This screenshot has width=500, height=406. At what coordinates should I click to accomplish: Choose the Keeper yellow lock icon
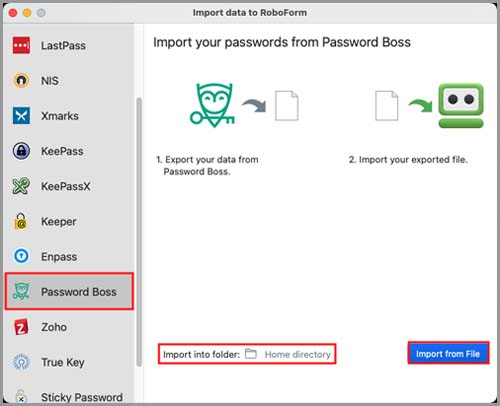[21, 221]
